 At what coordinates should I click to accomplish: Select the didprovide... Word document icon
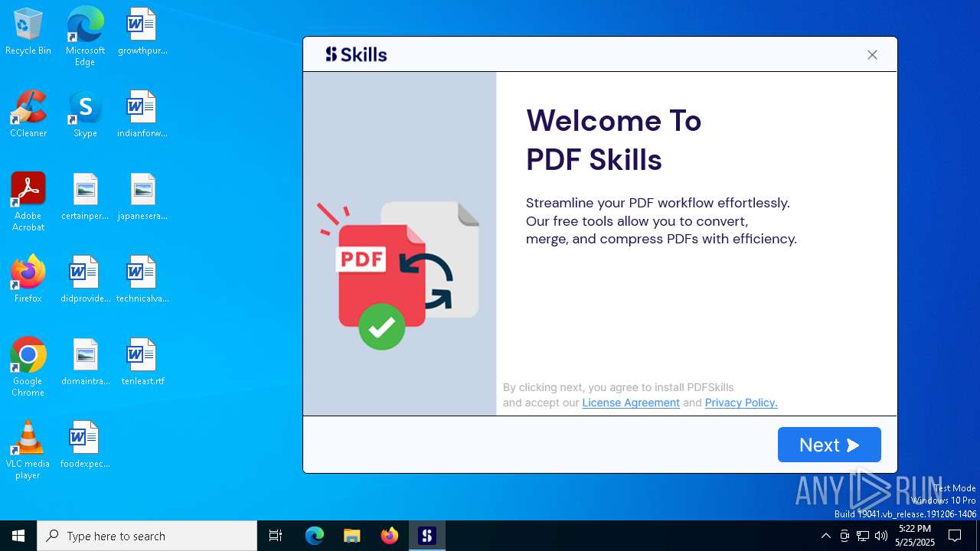pyautogui.click(x=85, y=280)
